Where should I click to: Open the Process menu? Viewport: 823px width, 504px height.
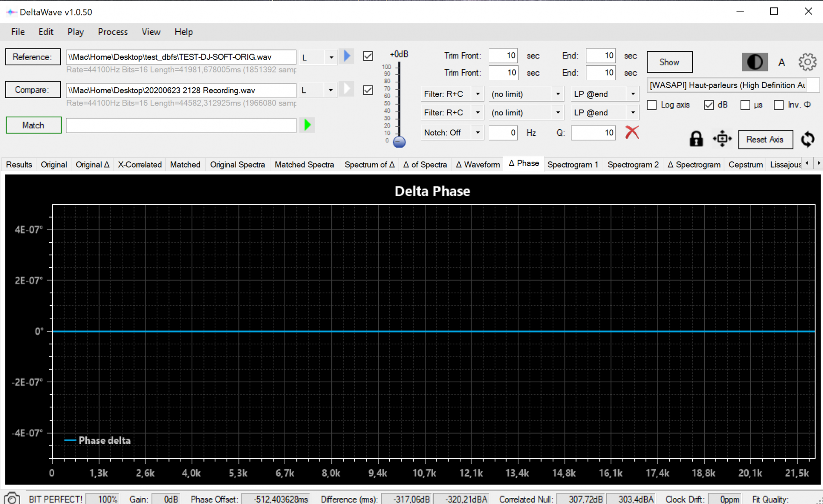[x=113, y=32]
